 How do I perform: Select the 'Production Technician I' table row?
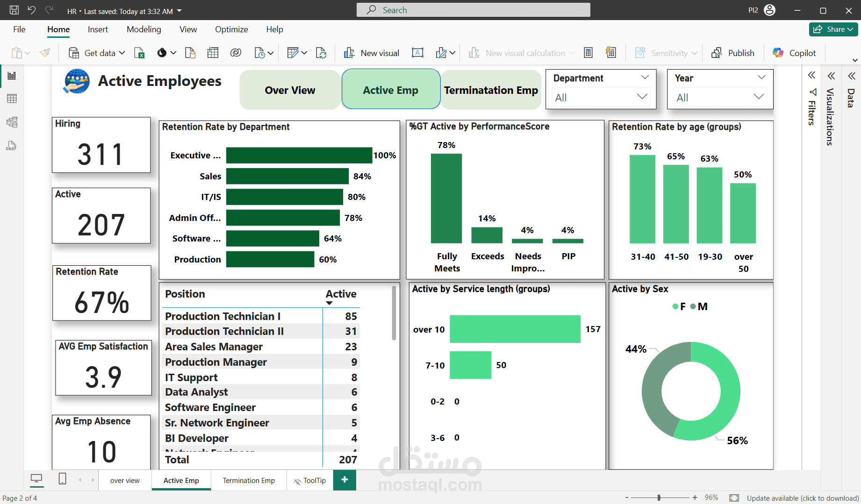click(261, 316)
